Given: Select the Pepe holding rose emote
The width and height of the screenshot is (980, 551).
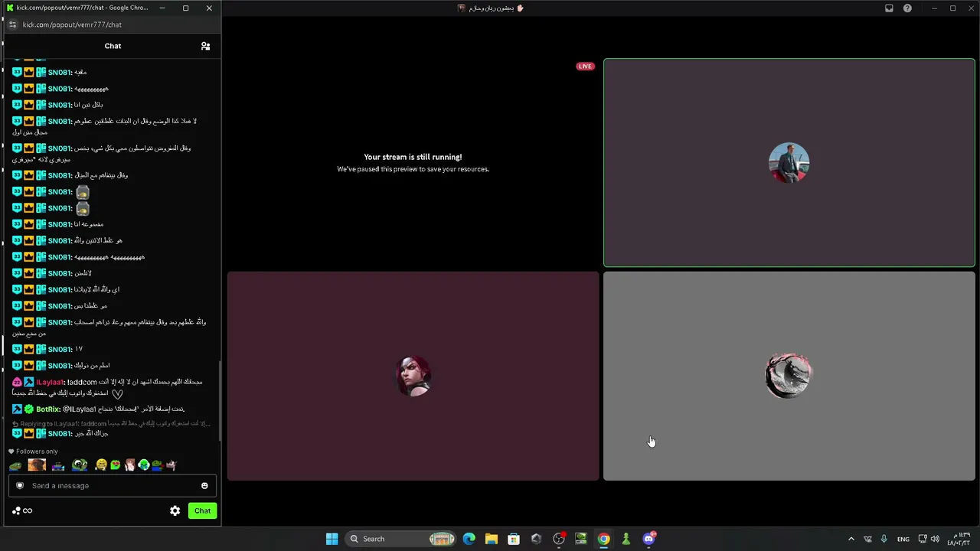Looking at the screenshot, I should [157, 465].
